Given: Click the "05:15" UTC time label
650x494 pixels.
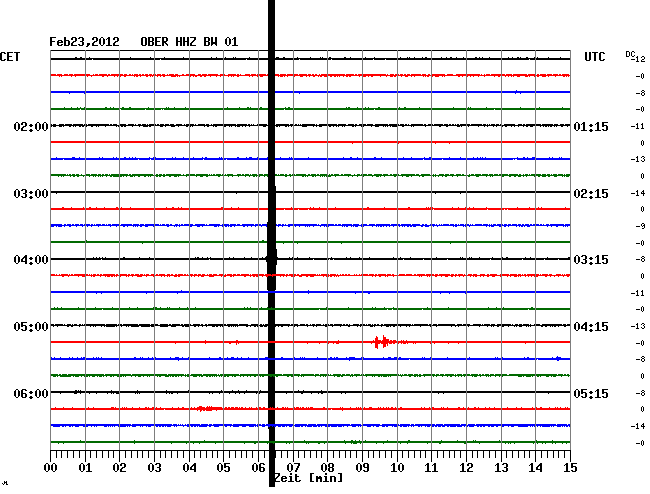Looking at the screenshot, I should point(591,393).
